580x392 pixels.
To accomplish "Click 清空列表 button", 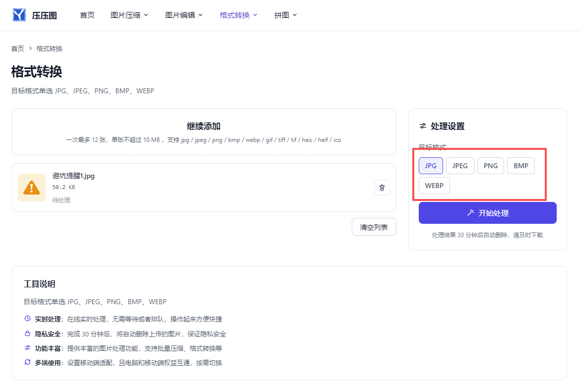I will click(374, 227).
